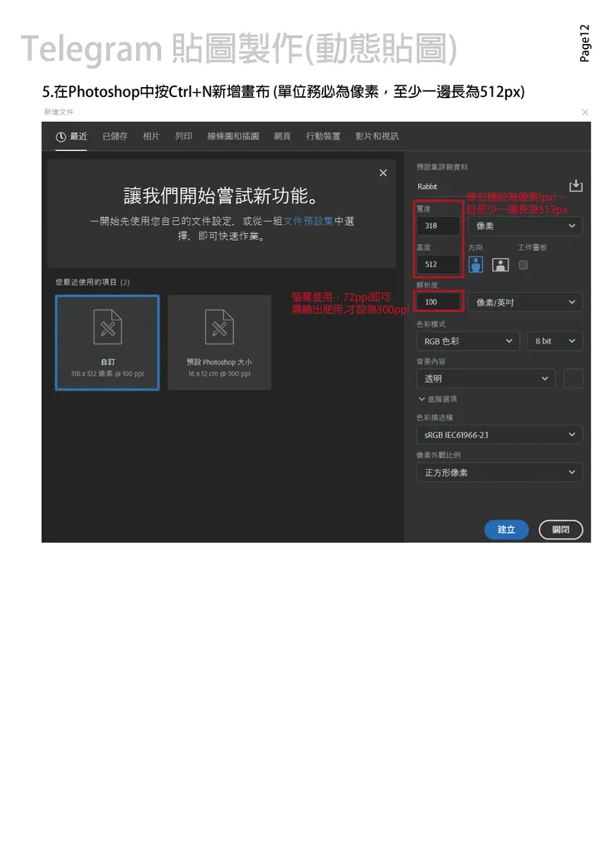Viewport: 614px width, 868px height.
Task: Switch to the 已儲存 tab
Action: pyautogui.click(x=115, y=136)
